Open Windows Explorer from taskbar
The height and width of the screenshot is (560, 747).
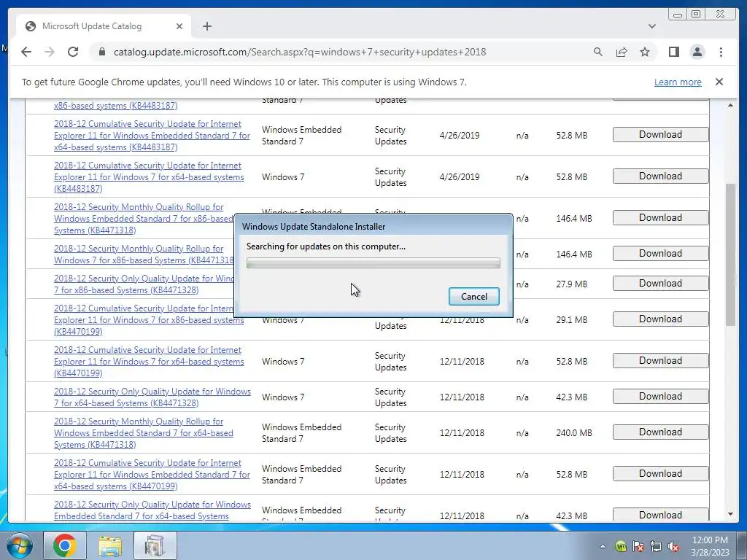[x=110, y=545]
